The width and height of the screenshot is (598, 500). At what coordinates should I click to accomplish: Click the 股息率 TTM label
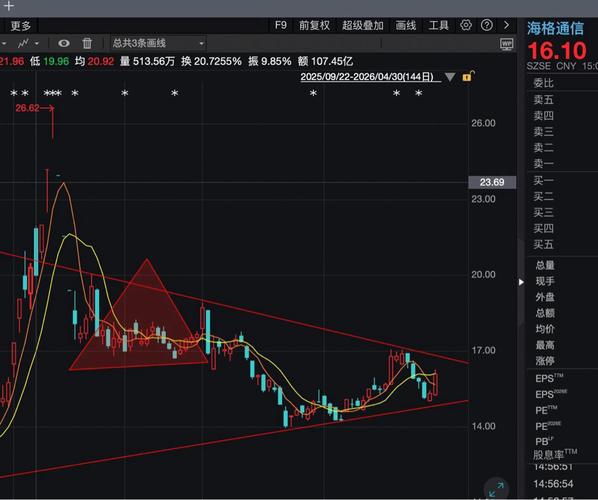[555, 454]
